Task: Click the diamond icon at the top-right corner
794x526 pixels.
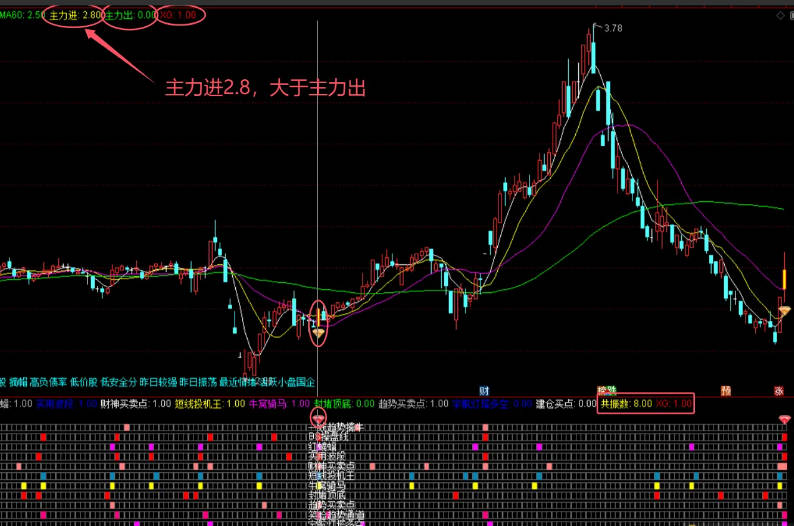Action: tap(780, 16)
